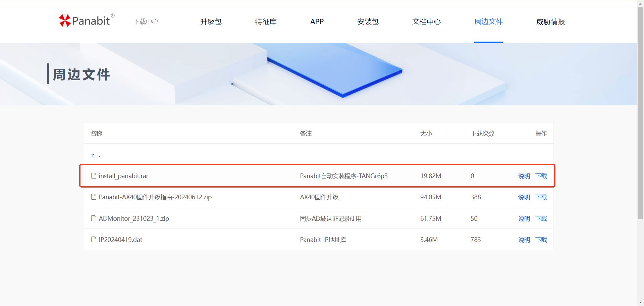Click the up-arrow icon to go to parent directory
The height and width of the screenshot is (306, 644).
[x=93, y=155]
